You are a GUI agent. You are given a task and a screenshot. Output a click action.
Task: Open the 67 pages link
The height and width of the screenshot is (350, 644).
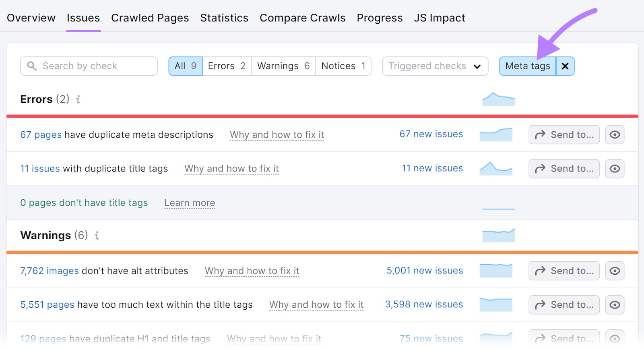tap(41, 135)
